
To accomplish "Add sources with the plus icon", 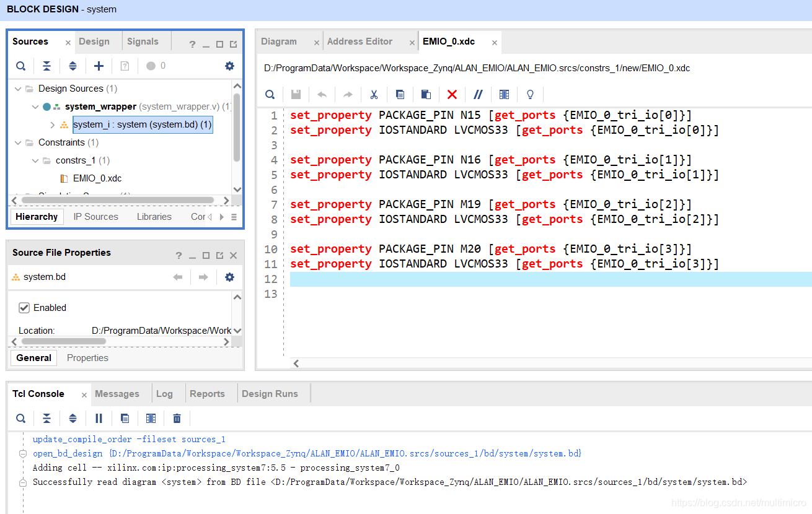I will click(x=99, y=66).
